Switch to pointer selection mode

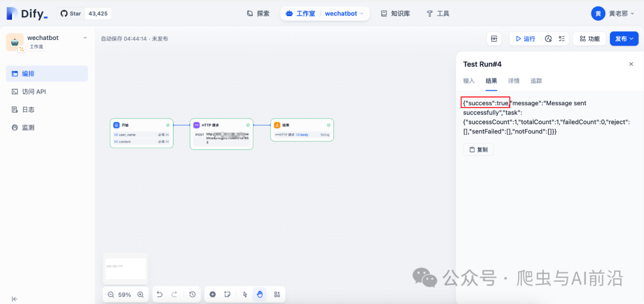(x=244, y=294)
